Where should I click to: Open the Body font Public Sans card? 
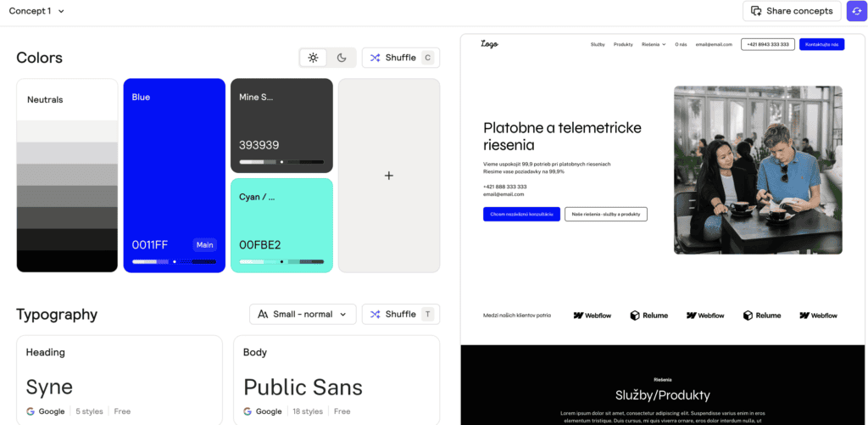coord(337,380)
